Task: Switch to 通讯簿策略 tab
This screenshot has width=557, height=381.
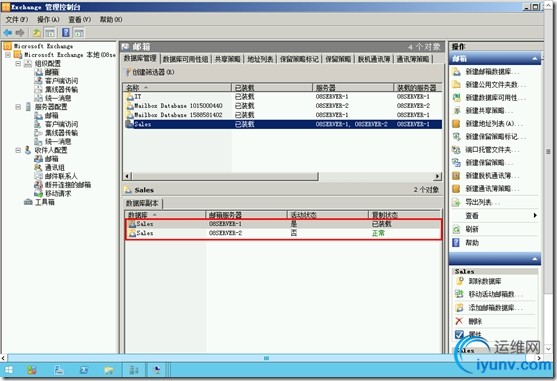Action: coord(413,59)
